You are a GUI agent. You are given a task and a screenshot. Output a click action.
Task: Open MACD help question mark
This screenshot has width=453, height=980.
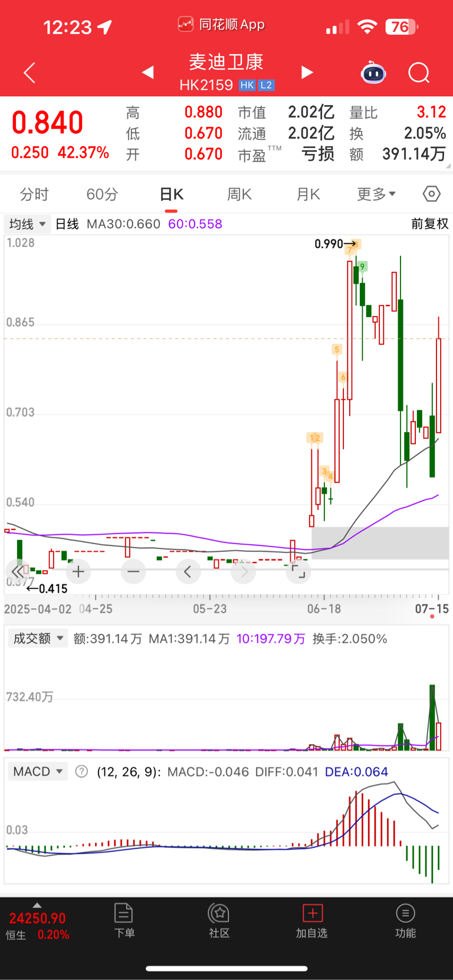[x=82, y=771]
